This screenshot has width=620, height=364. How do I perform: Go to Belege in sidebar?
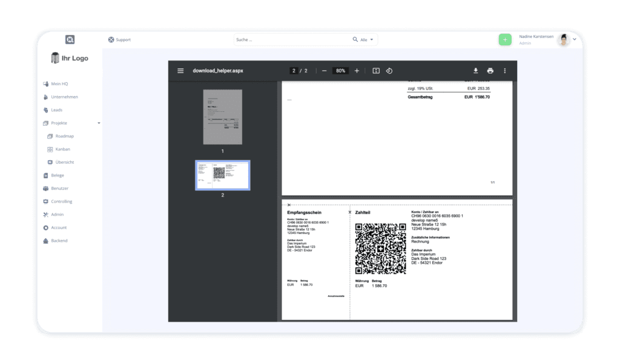coord(57,175)
